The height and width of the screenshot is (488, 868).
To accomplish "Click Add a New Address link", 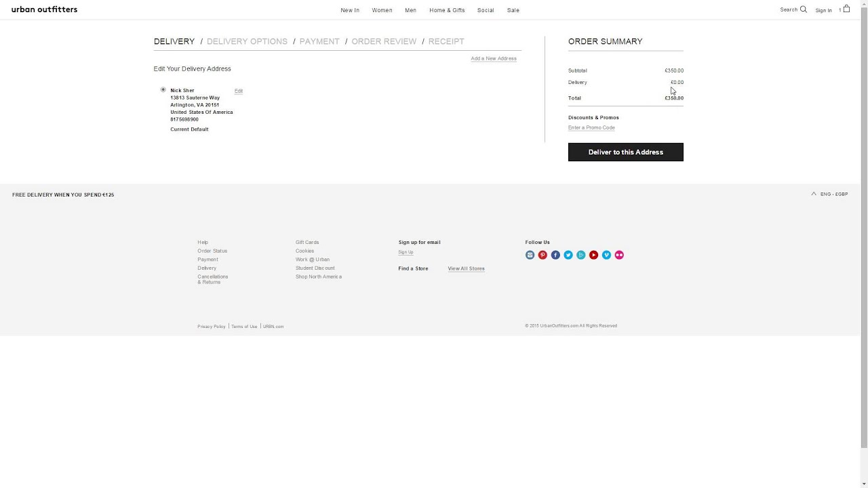I will tap(494, 58).
